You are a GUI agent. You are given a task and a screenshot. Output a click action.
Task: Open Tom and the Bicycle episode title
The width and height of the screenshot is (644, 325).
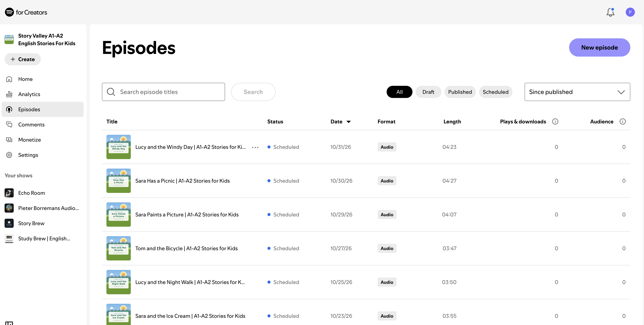coord(186,248)
